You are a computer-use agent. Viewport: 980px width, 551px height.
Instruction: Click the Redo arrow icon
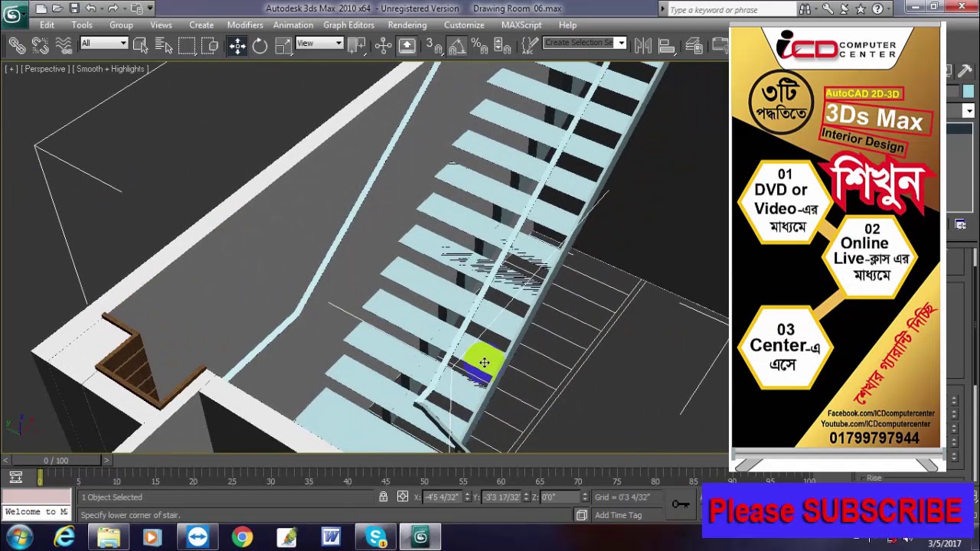(113, 8)
